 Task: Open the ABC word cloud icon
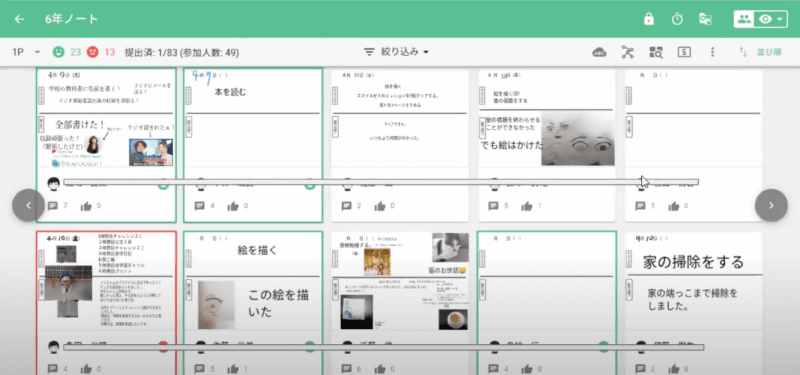point(599,52)
